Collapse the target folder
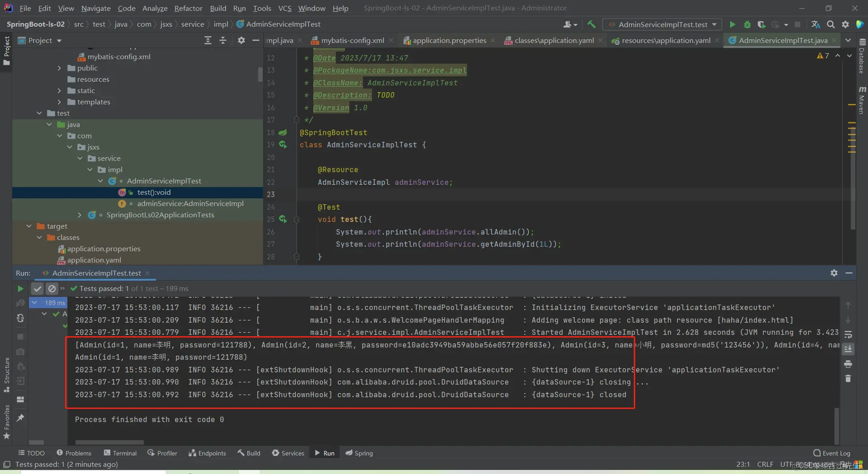Image resolution: width=868 pixels, height=474 pixels. tap(29, 226)
